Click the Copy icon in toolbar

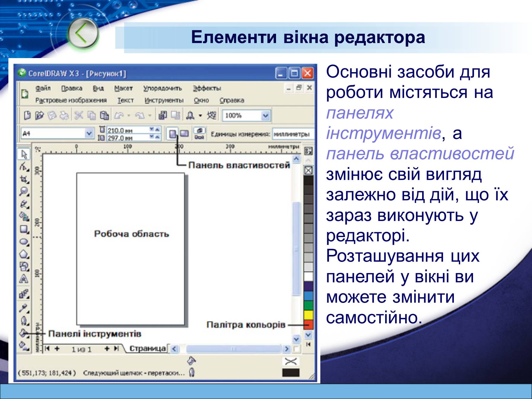pos(91,115)
